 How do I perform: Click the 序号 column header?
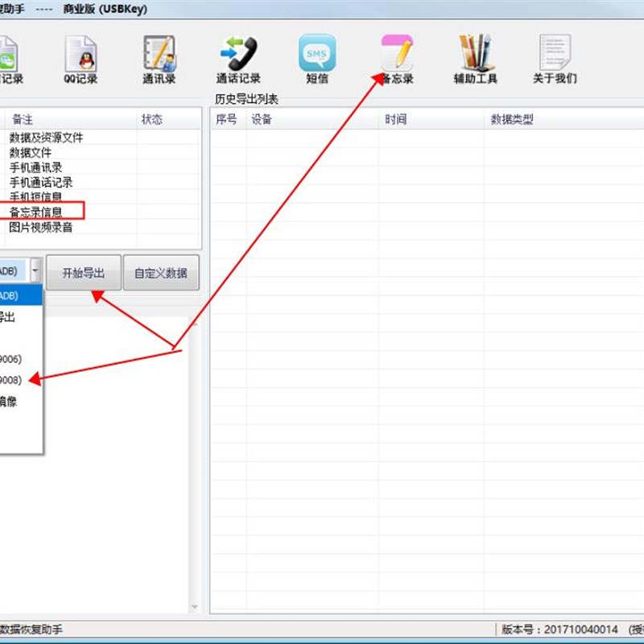[228, 119]
